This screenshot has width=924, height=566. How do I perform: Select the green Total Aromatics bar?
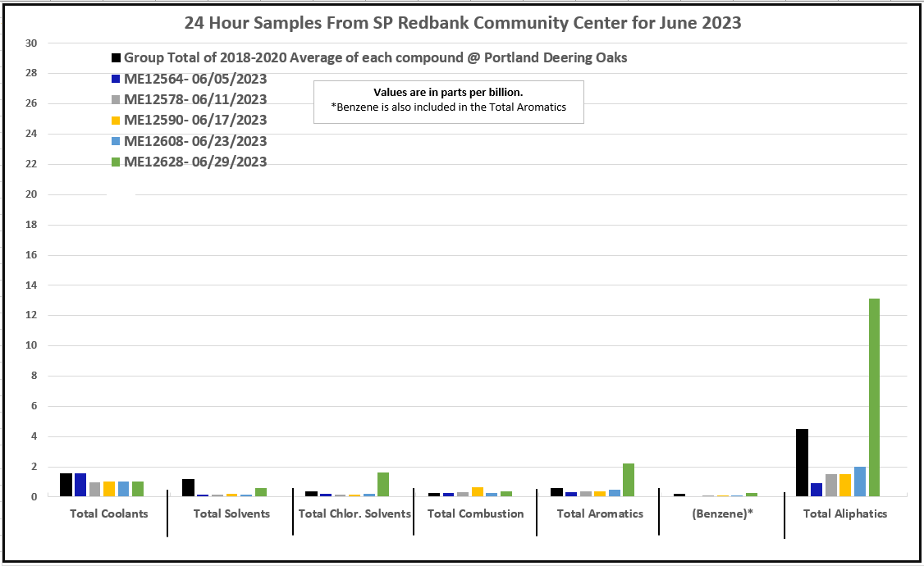tap(629, 480)
